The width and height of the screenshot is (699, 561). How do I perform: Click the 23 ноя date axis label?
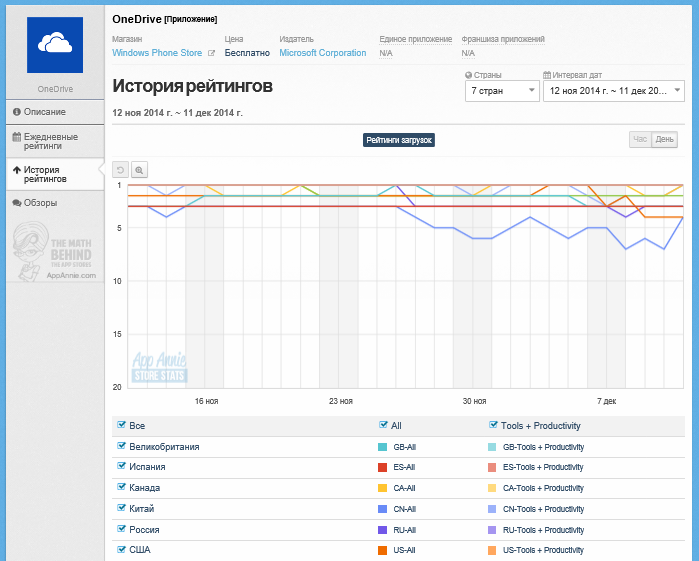coord(341,401)
